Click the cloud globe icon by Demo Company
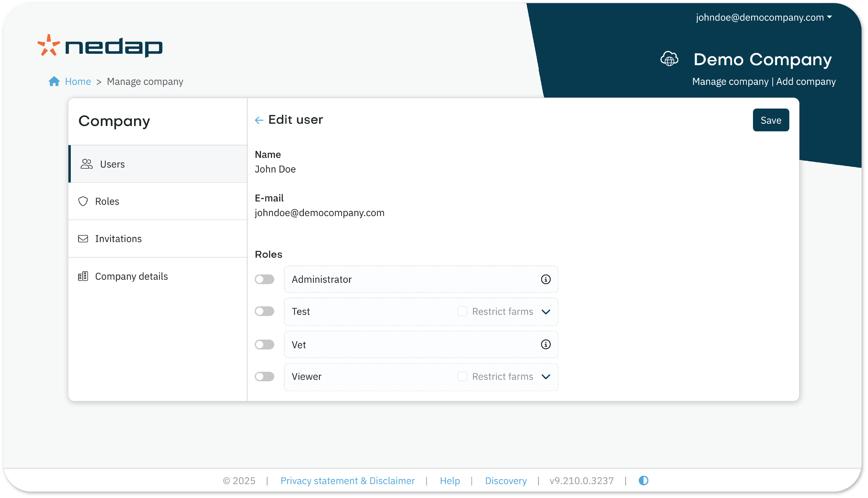This screenshot has height=498, width=868. [669, 59]
